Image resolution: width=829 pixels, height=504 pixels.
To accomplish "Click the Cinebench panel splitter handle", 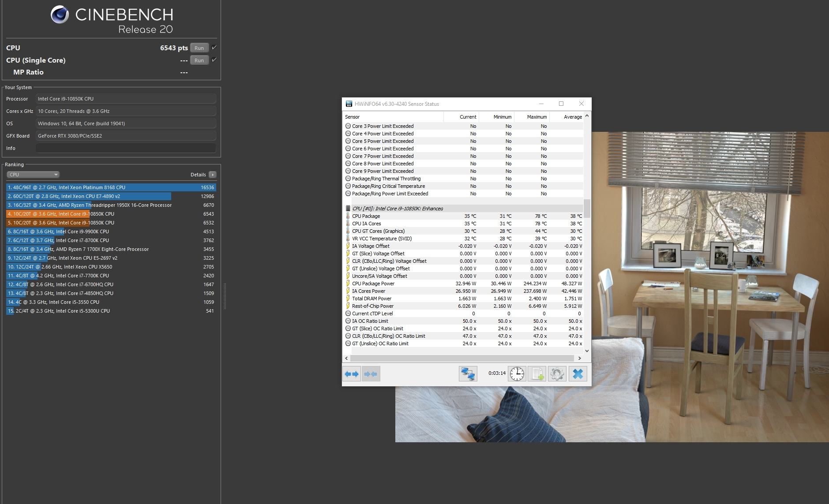I will pos(225,296).
